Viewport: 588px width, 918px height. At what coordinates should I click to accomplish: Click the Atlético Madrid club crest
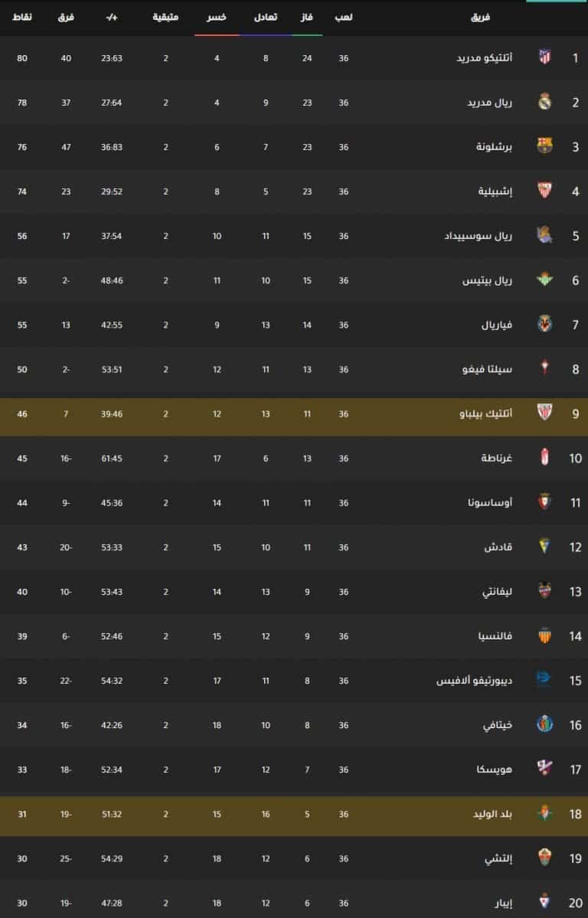(544, 57)
